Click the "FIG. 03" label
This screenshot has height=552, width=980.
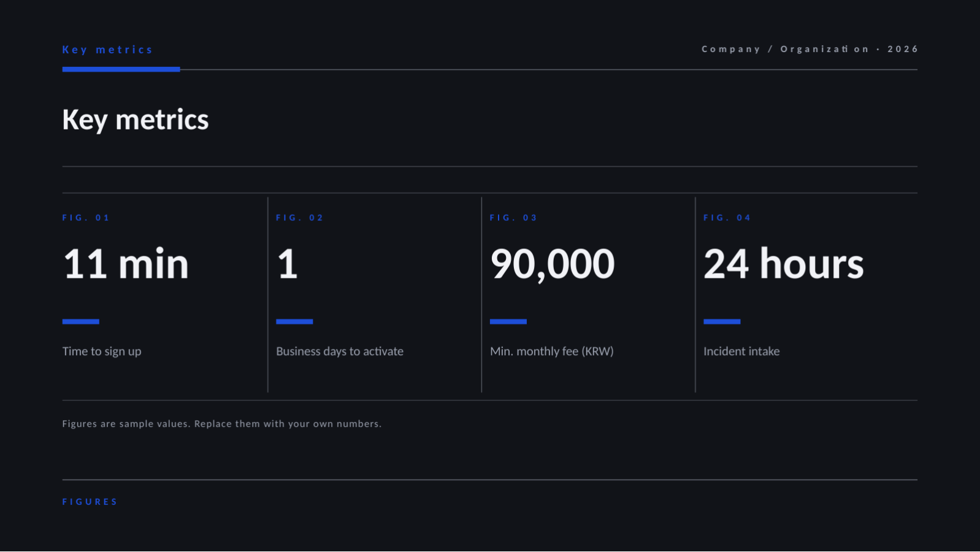(513, 218)
